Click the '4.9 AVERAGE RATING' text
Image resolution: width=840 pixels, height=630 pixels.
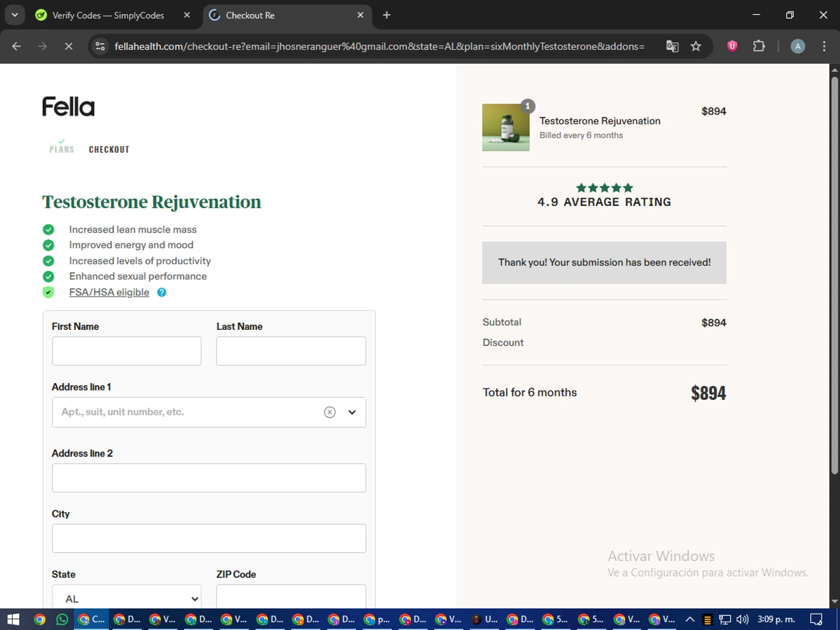pos(604,202)
